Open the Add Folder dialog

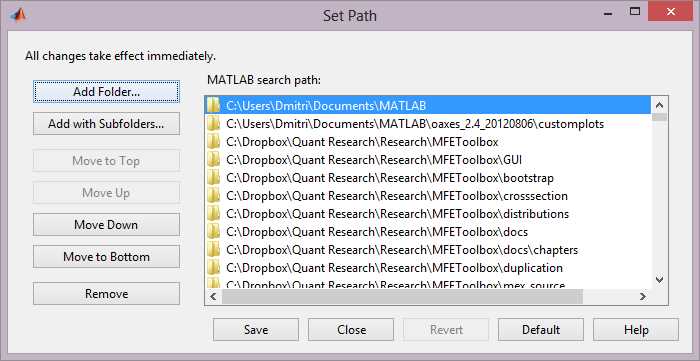click(106, 91)
